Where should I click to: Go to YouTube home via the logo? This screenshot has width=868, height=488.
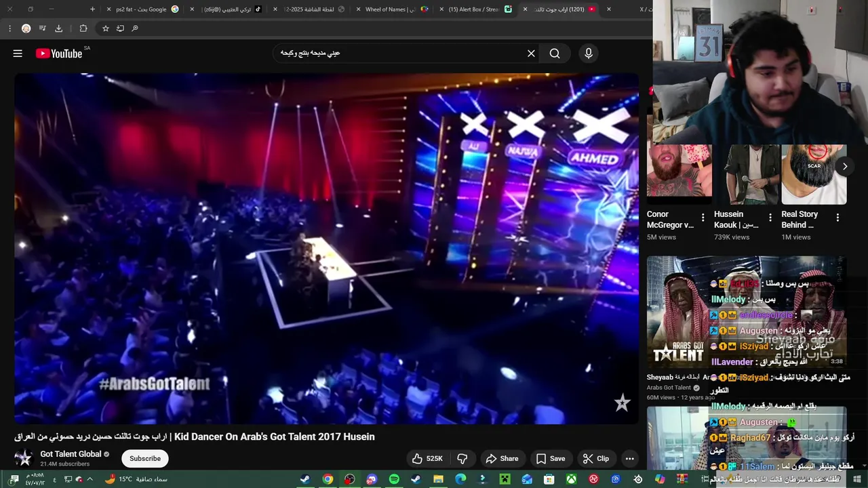pyautogui.click(x=59, y=54)
